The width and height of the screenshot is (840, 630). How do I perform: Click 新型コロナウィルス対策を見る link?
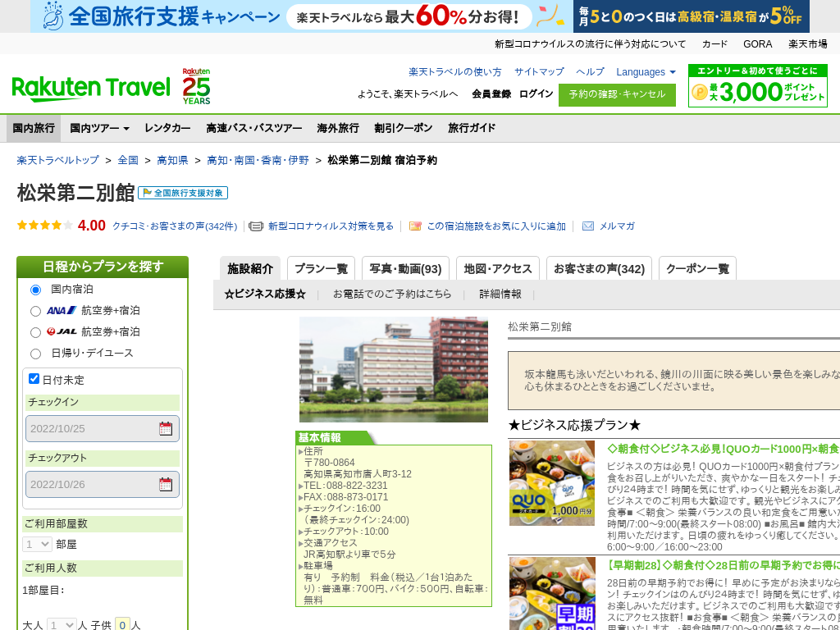331,226
